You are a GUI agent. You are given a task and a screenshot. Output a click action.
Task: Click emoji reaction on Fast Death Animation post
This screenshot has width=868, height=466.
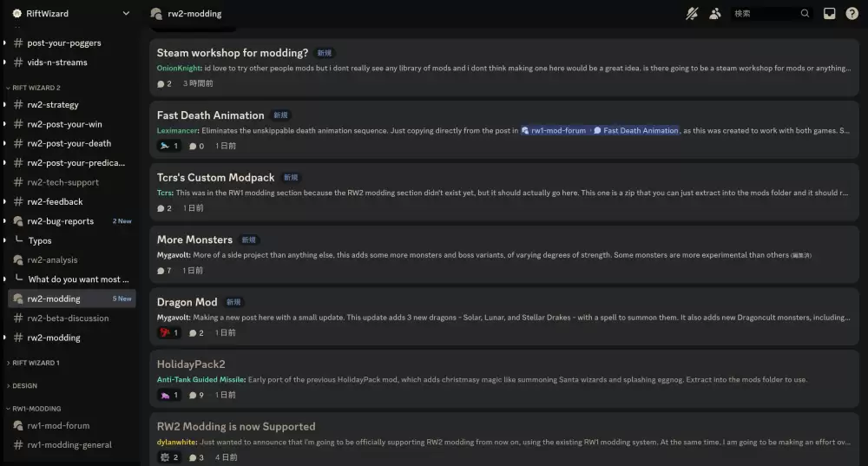point(168,146)
